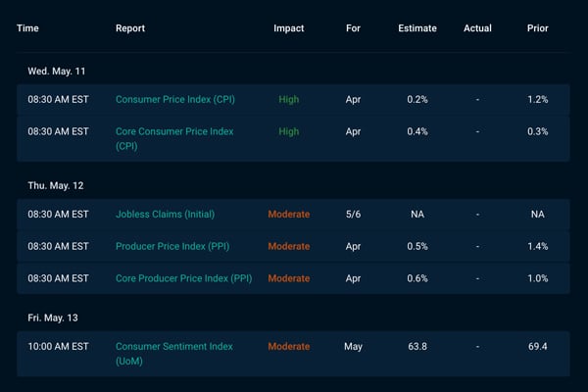Click the Report column header

click(x=130, y=28)
